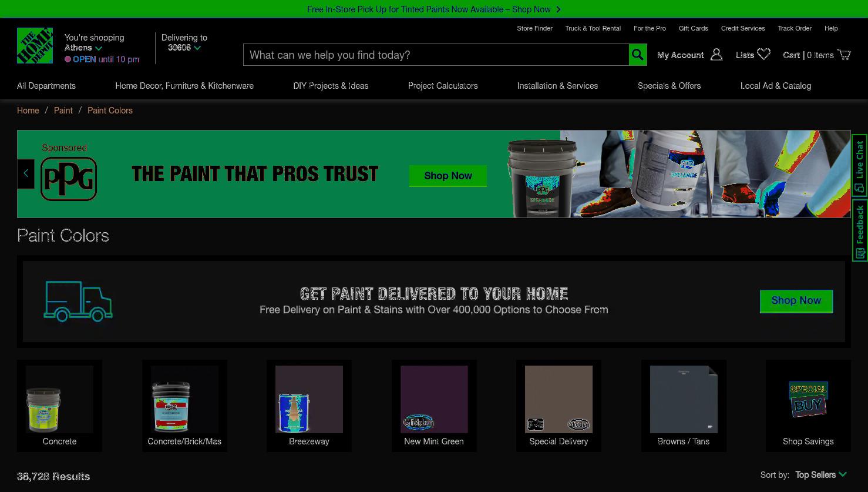Click Gift Cards link
The width and height of the screenshot is (868, 492).
(693, 28)
